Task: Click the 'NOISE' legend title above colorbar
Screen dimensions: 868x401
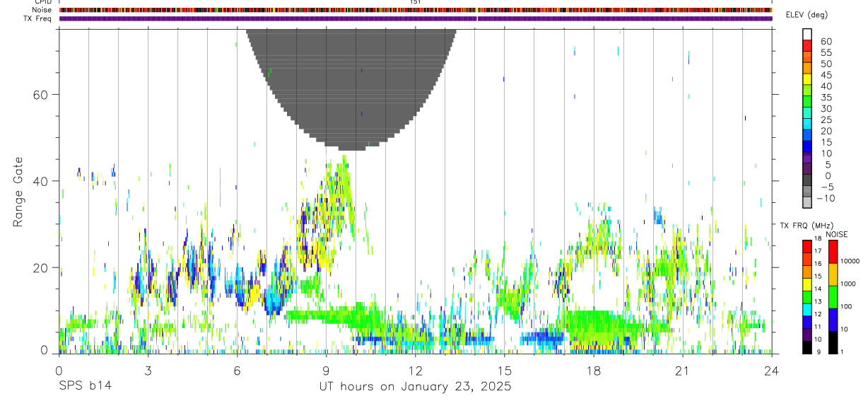Action: coord(836,234)
